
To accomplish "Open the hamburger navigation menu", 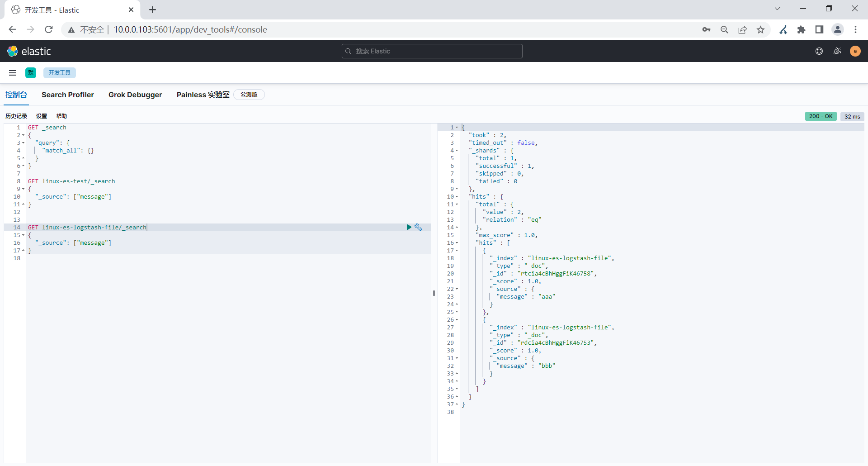I will [13, 73].
